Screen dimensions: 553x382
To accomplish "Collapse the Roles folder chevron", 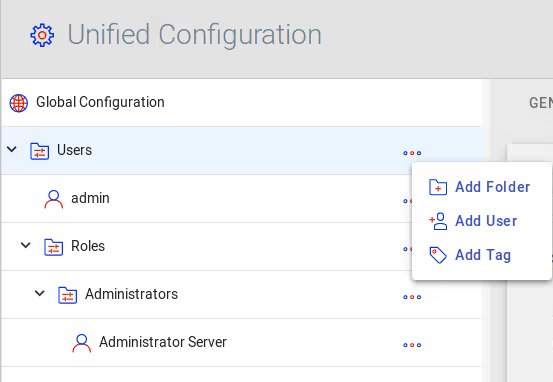I will (x=26, y=245).
